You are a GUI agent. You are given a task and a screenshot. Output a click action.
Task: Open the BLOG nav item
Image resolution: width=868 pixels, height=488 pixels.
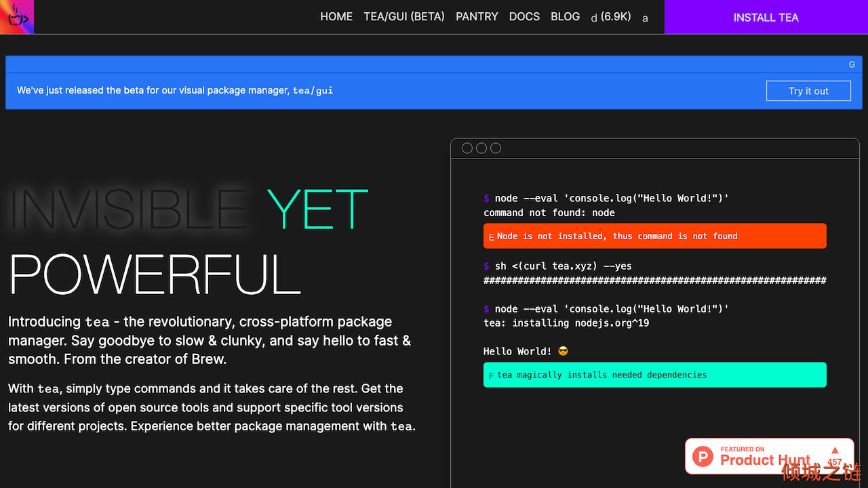click(566, 17)
